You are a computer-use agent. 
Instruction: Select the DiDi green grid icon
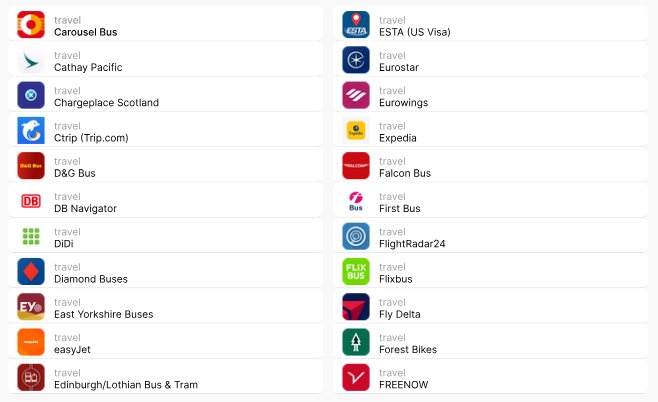coord(31,236)
